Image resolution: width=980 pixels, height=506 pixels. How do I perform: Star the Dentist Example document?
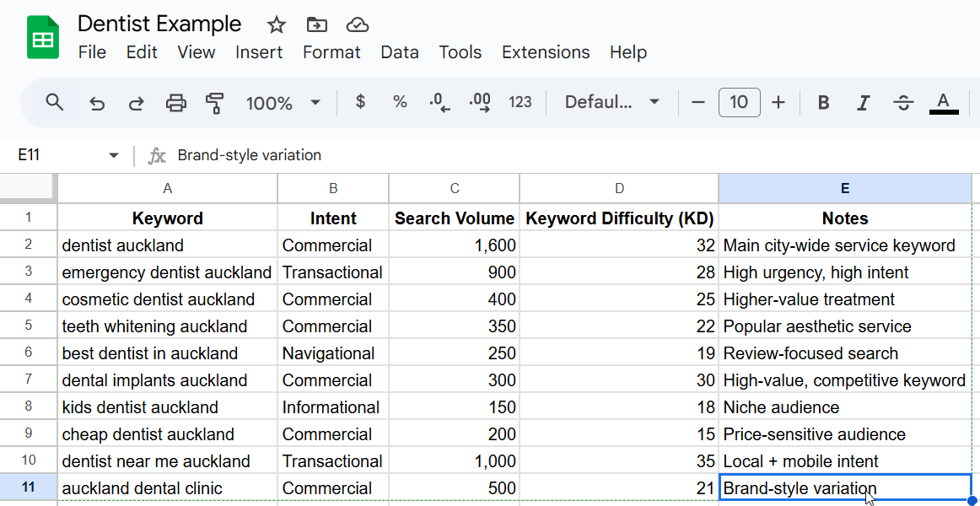[276, 25]
